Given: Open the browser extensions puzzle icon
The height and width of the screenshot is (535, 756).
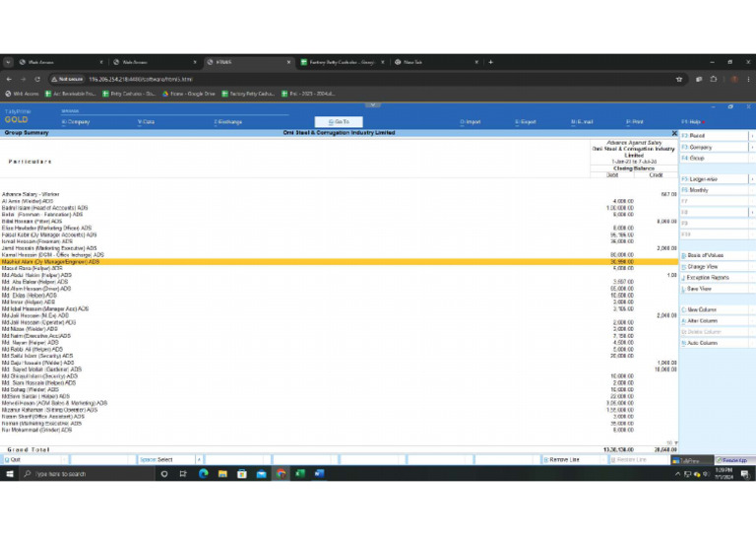Looking at the screenshot, I should [x=714, y=79].
